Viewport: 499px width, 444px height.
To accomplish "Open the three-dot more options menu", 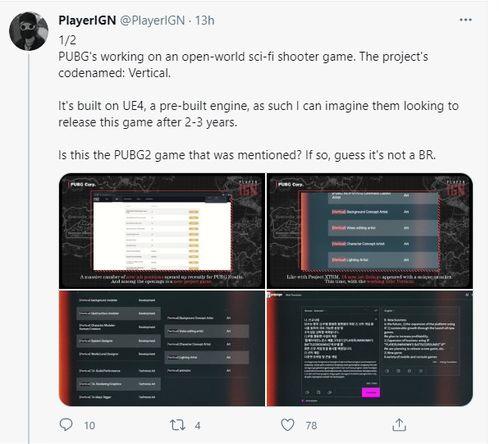I will [x=465, y=20].
